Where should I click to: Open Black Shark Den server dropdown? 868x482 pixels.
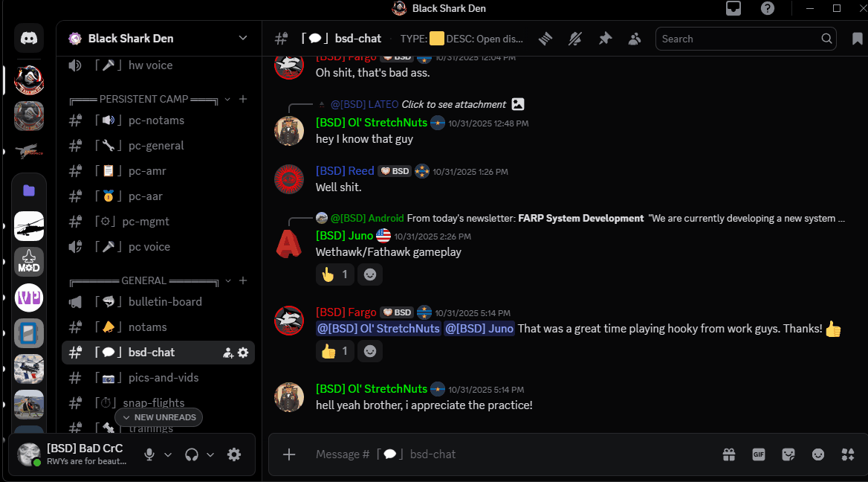coord(242,38)
